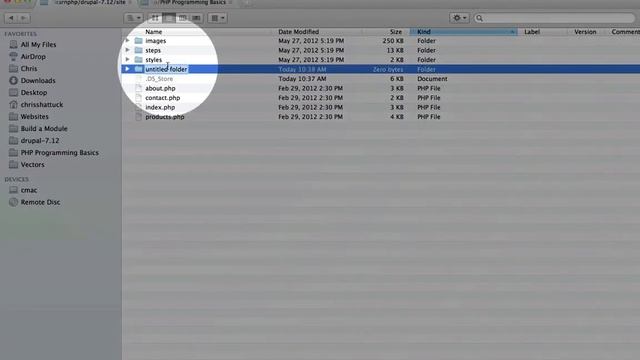Viewport: 640px width, 360px height.
Task: Click the about.php file icon
Action: point(138,88)
